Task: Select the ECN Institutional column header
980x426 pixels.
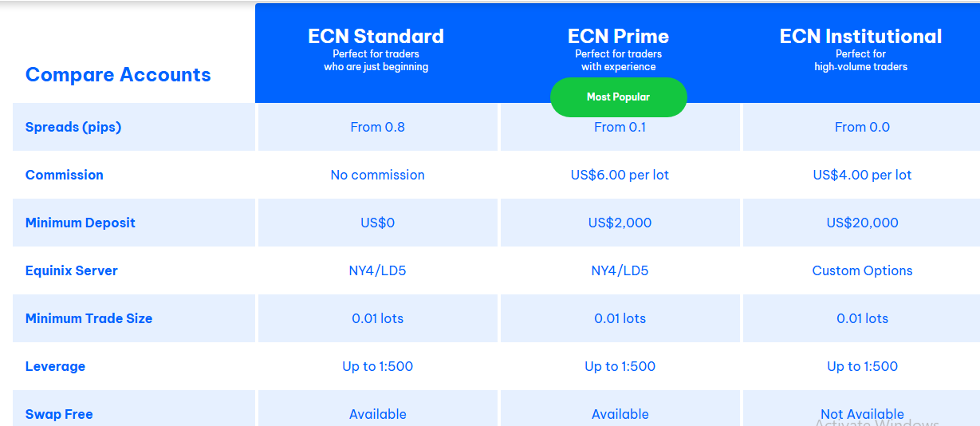Action: (x=860, y=37)
